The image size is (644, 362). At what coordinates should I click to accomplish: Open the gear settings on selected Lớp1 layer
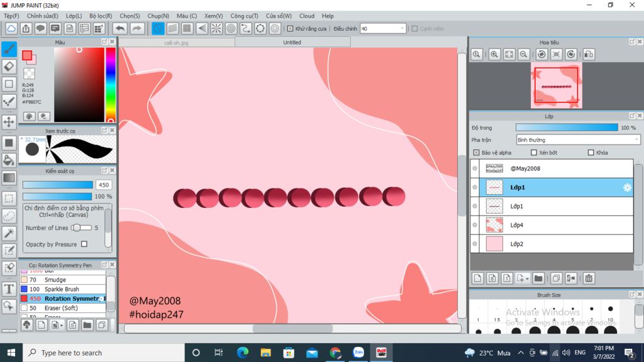[627, 187]
